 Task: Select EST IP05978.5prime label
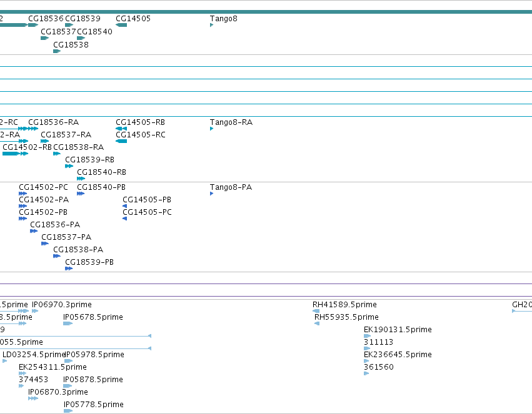[x=94, y=355]
